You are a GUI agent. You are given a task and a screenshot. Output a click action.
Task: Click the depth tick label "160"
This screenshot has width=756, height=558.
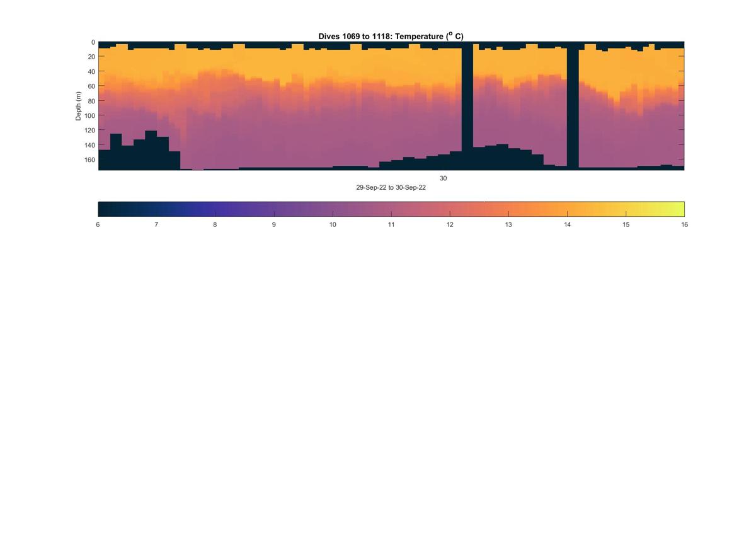89,160
